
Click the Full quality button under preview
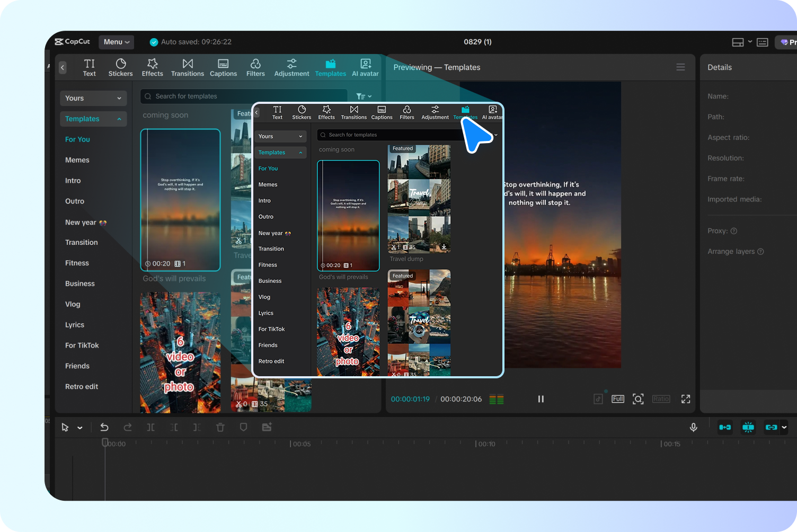617,399
